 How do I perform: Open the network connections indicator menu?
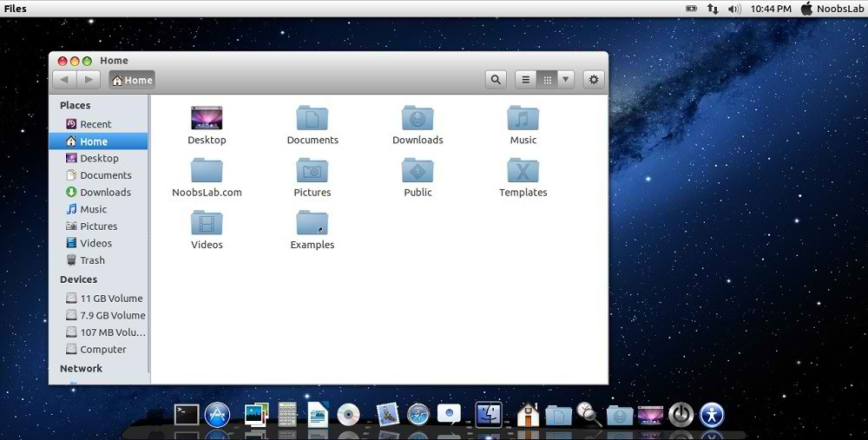click(713, 9)
